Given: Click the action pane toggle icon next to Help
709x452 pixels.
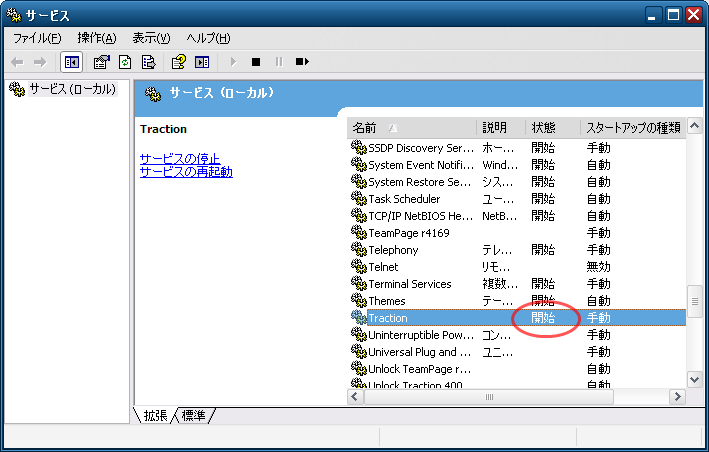Looking at the screenshot, I should 202,62.
